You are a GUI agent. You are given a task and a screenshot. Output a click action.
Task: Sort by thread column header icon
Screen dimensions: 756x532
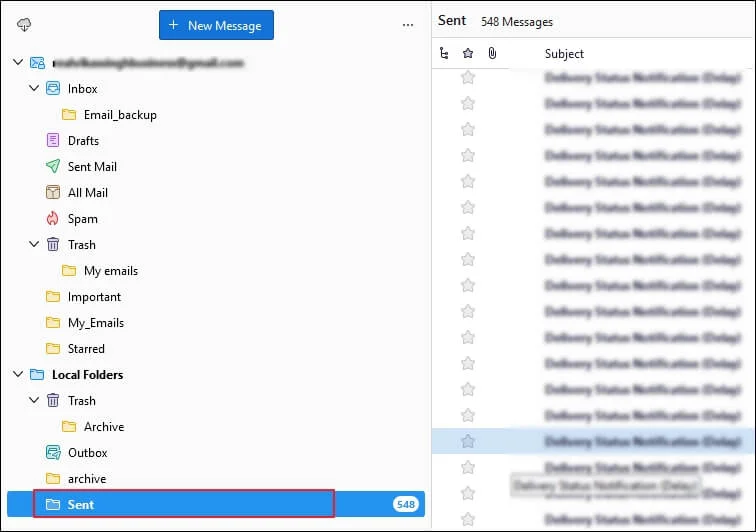(x=444, y=54)
